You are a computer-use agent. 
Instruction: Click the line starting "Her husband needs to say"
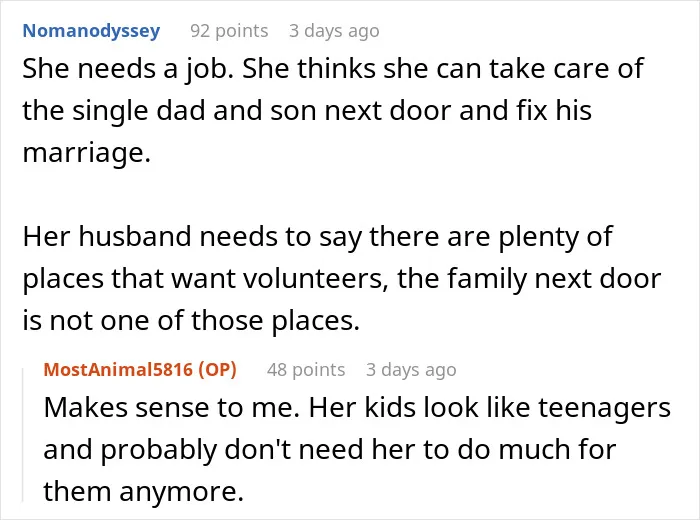(317, 237)
